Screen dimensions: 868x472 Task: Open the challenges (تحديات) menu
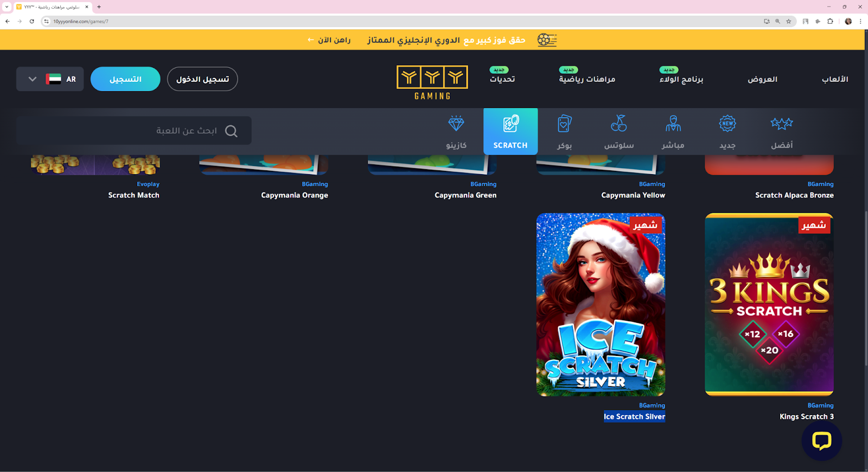tap(502, 79)
